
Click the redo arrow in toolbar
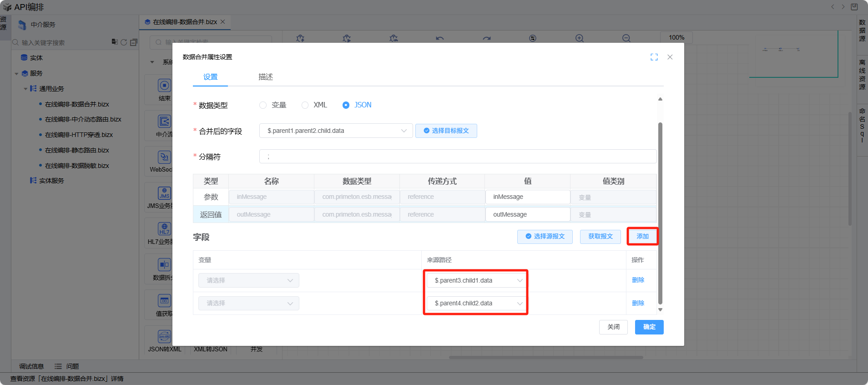[x=487, y=38]
